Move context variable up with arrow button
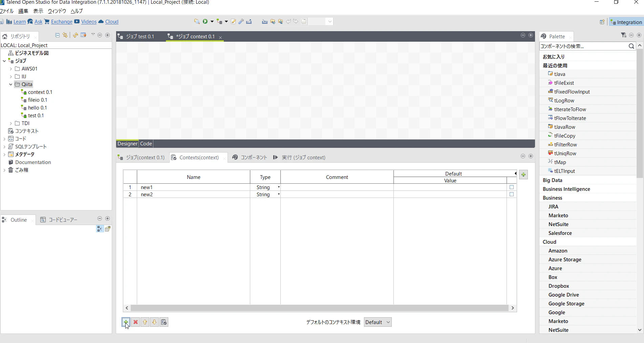 coord(145,322)
